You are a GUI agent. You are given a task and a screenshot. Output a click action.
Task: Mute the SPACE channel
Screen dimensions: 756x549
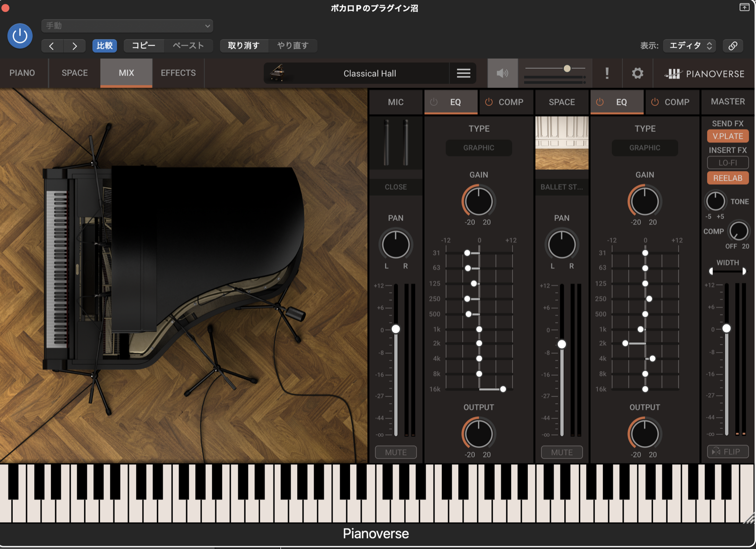[x=562, y=453]
